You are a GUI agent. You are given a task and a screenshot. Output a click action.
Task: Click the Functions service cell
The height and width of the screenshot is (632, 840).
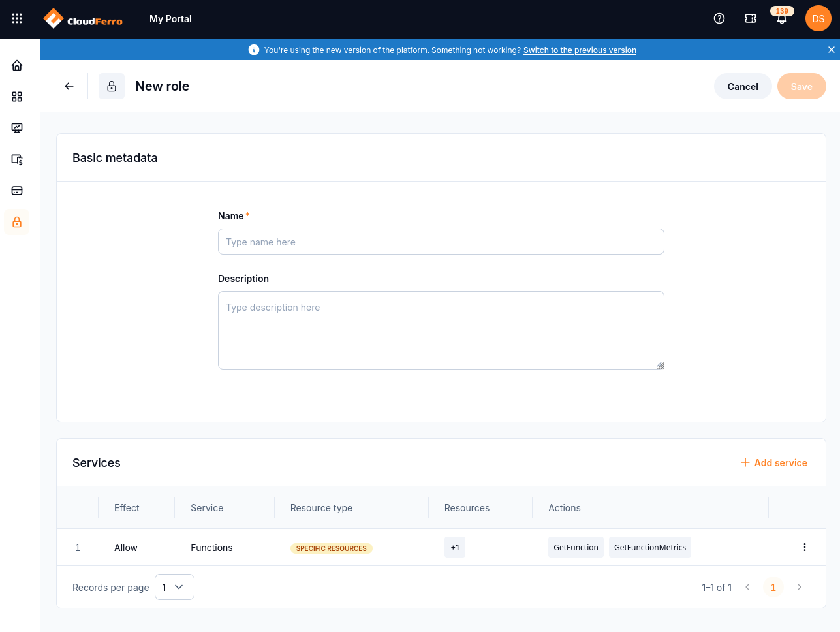(x=211, y=548)
